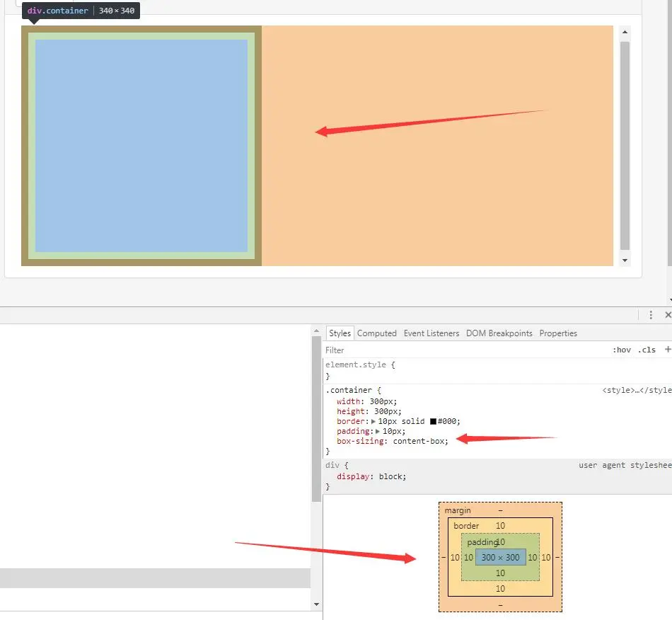Screen dimensions: 672x620
Task: Click the preview pane scroll-down arrow
Action: pos(625,260)
